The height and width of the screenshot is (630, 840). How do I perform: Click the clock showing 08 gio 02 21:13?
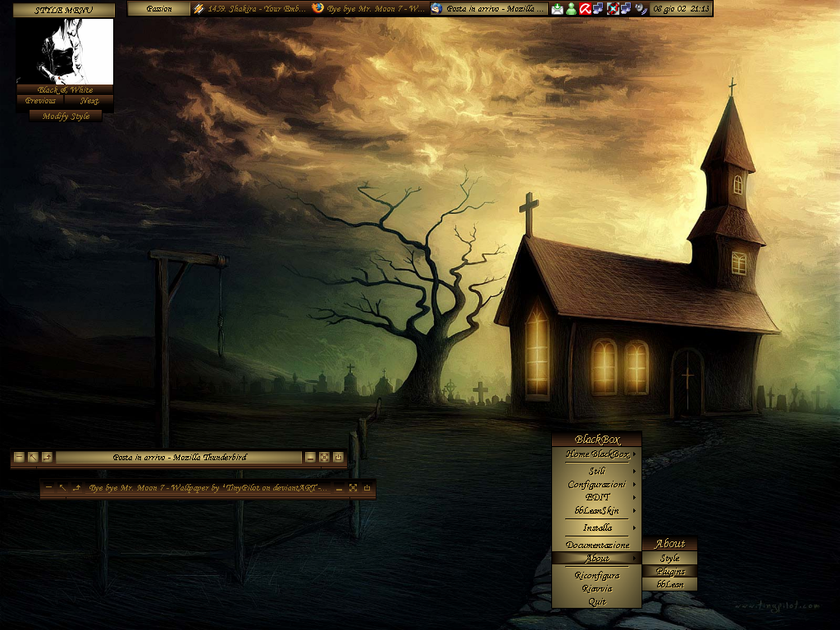681,8
